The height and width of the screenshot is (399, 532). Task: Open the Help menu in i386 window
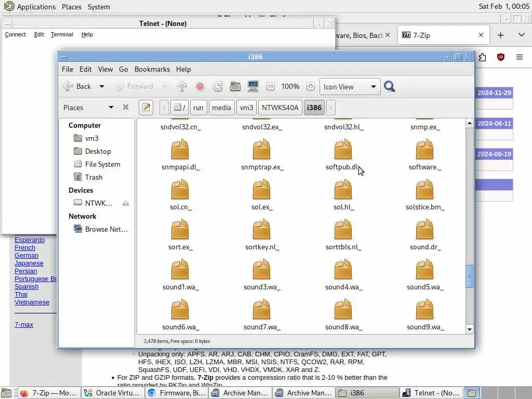click(x=183, y=69)
